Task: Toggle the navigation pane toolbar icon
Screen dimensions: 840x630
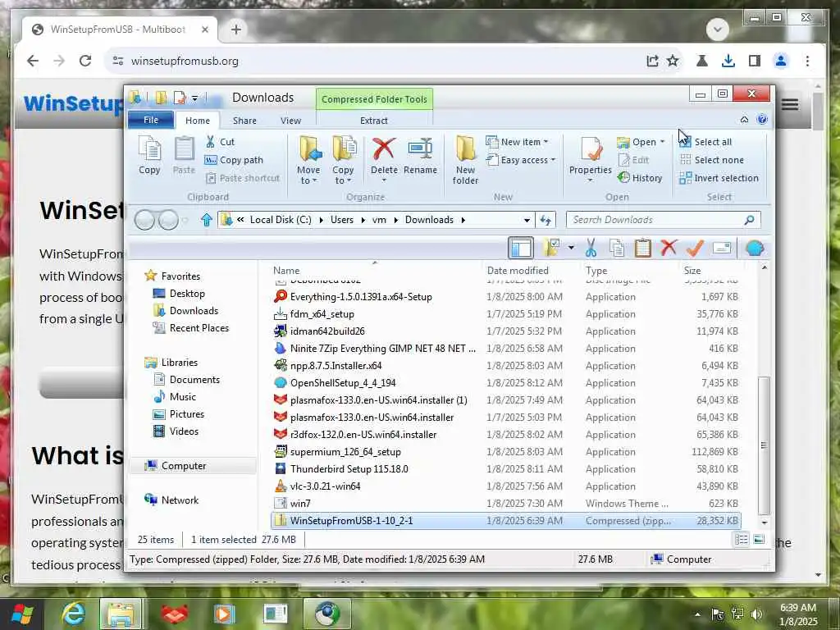Action: pos(521,248)
